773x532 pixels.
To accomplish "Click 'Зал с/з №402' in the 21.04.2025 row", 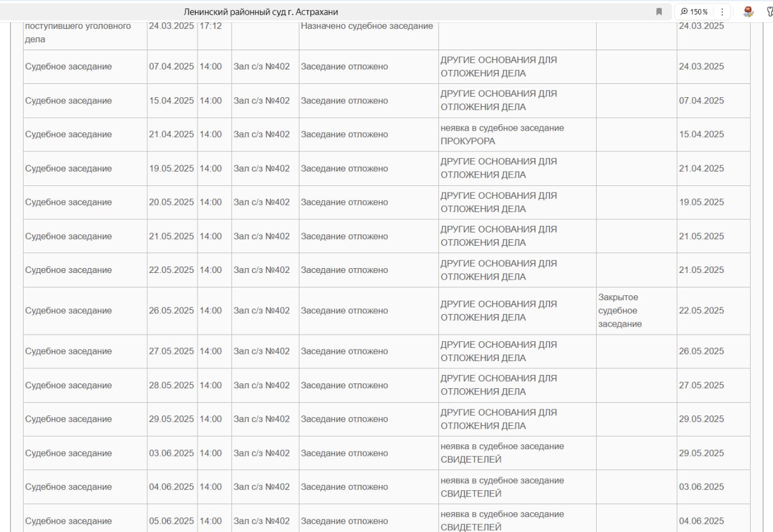I will pos(261,134).
